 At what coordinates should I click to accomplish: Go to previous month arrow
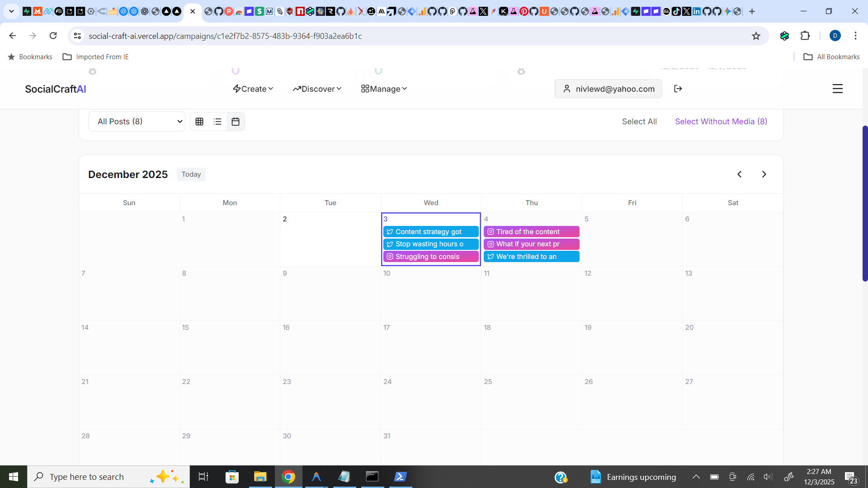pyautogui.click(x=740, y=174)
